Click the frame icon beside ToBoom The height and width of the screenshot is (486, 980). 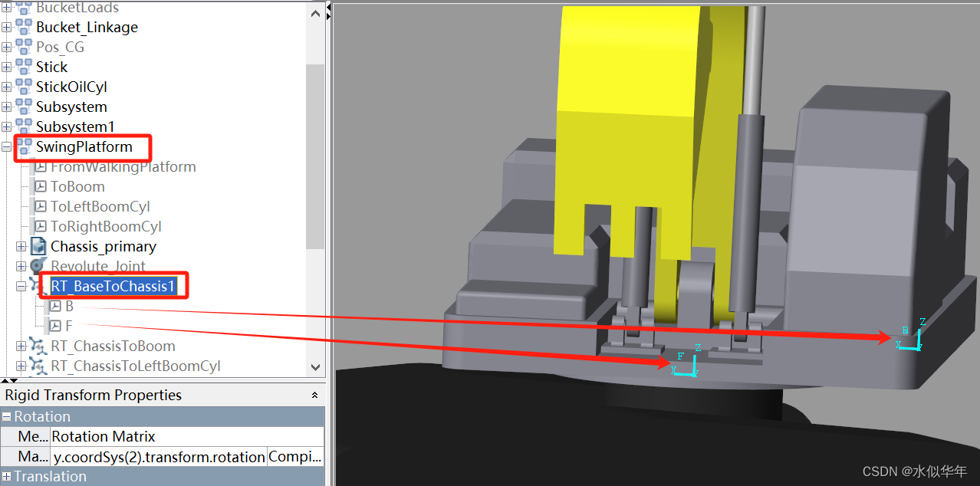(41, 186)
